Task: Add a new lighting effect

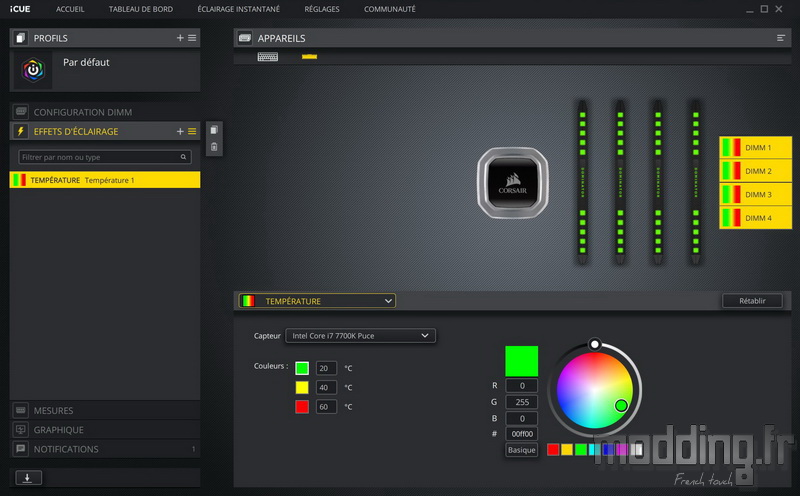Action: 180,131
